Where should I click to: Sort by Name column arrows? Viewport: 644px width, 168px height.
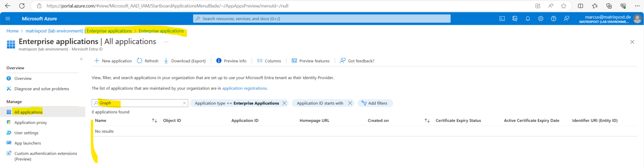pos(154,121)
